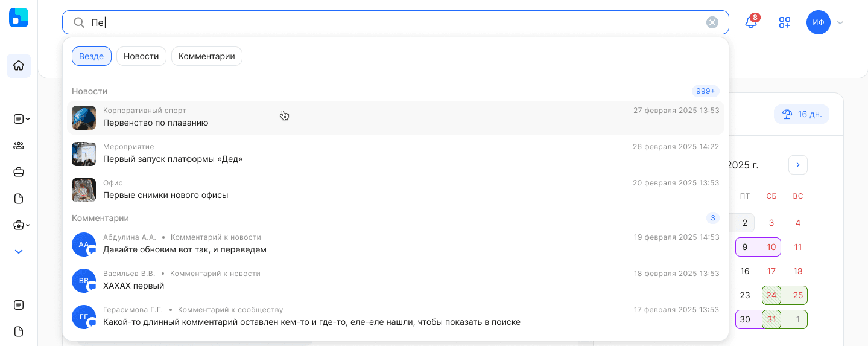Click the search input field
Screen dimensions: 868x346
tap(392, 22)
